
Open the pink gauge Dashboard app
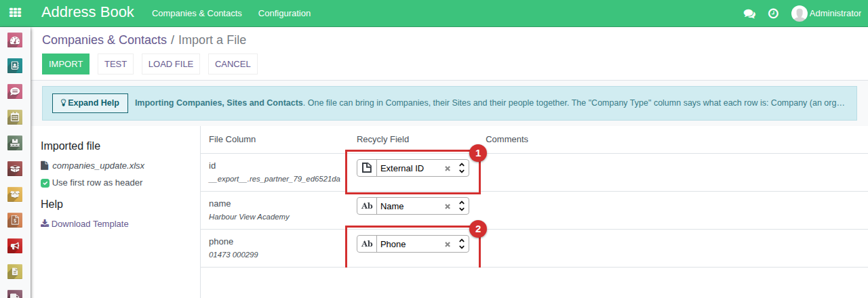coord(15,40)
